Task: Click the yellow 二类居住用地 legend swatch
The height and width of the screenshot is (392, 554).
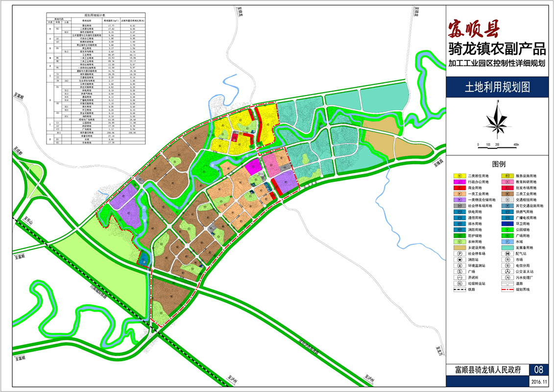Action: coord(459,176)
